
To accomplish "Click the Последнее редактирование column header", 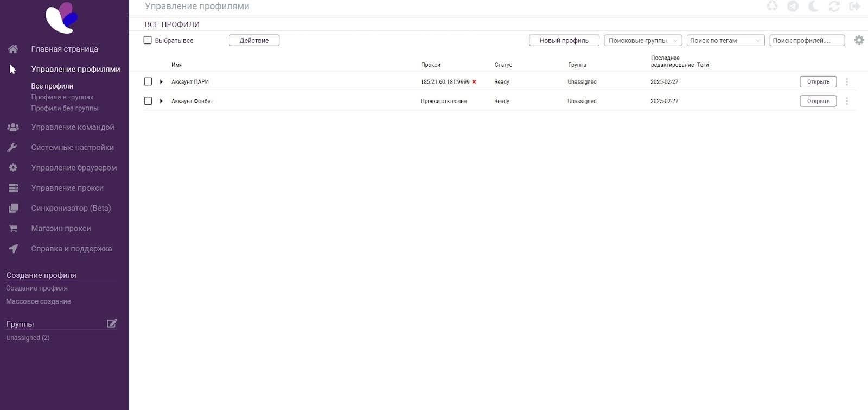I will (x=672, y=61).
